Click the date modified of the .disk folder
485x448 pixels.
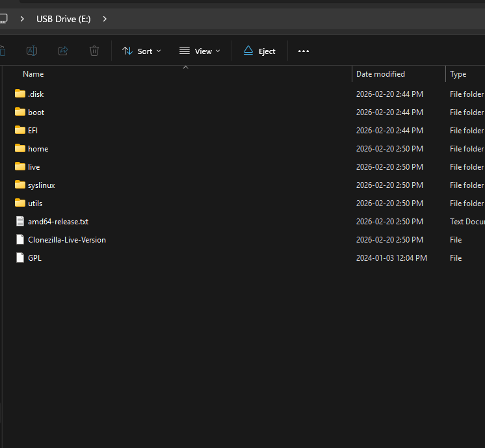pos(389,94)
